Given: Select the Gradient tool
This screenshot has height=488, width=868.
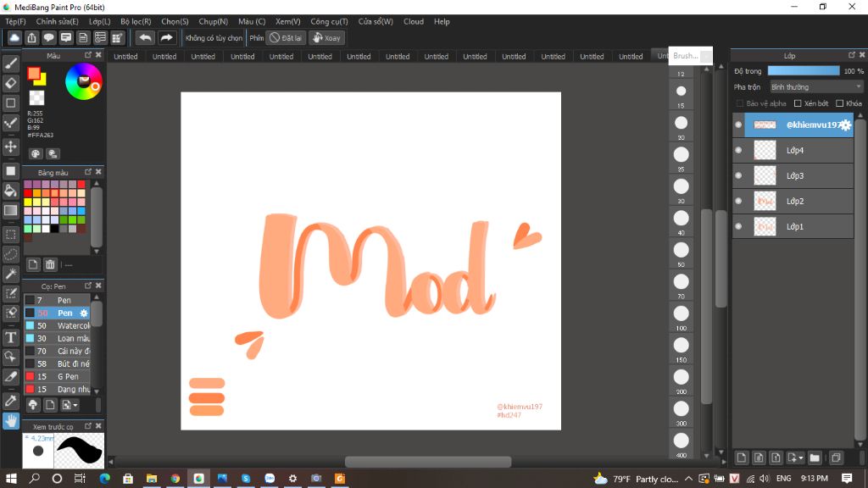Looking at the screenshot, I should click(x=10, y=210).
